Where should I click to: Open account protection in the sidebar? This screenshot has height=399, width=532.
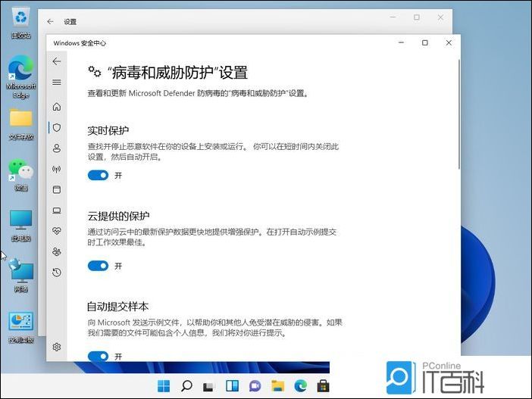coord(57,148)
